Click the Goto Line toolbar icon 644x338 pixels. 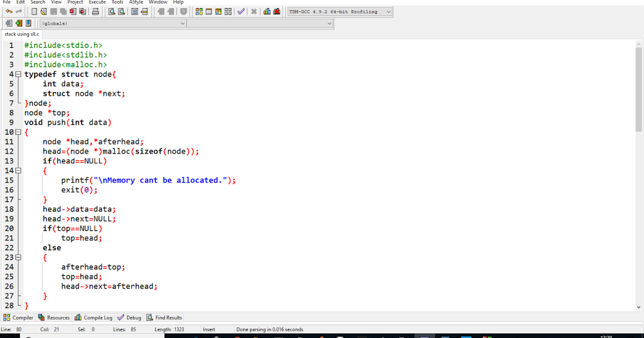(144, 11)
